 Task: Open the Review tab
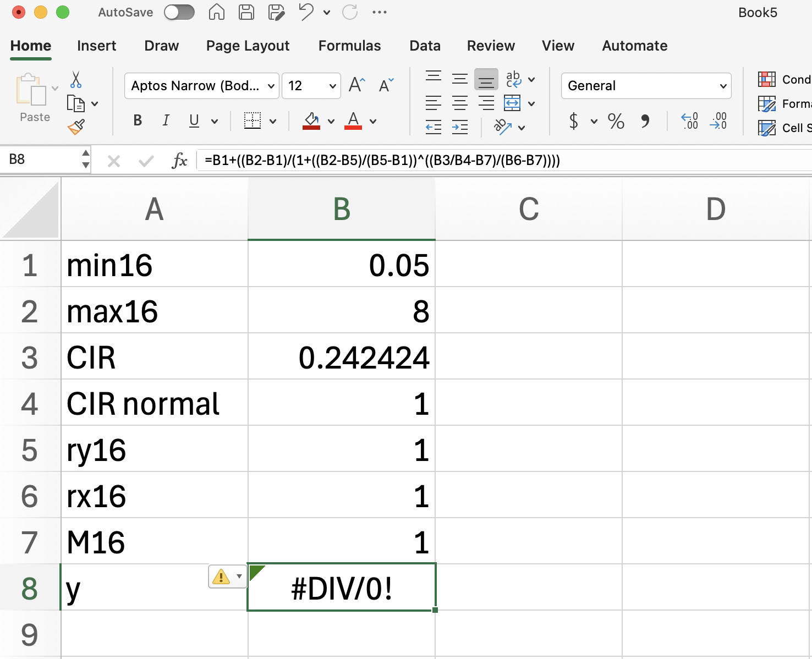coord(491,46)
